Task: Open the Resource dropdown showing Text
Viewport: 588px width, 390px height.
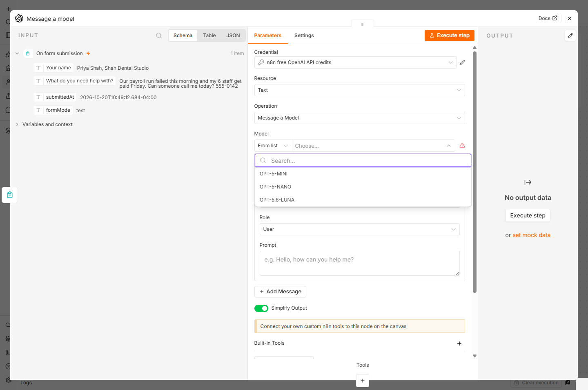Action: [x=359, y=90]
